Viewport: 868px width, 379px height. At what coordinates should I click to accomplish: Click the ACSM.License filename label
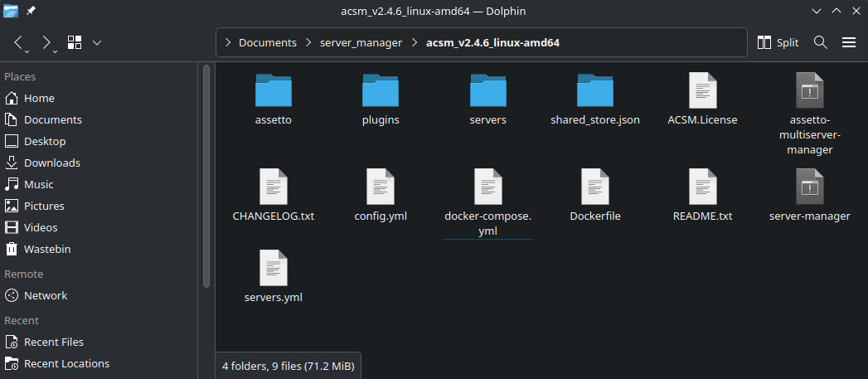coord(702,120)
